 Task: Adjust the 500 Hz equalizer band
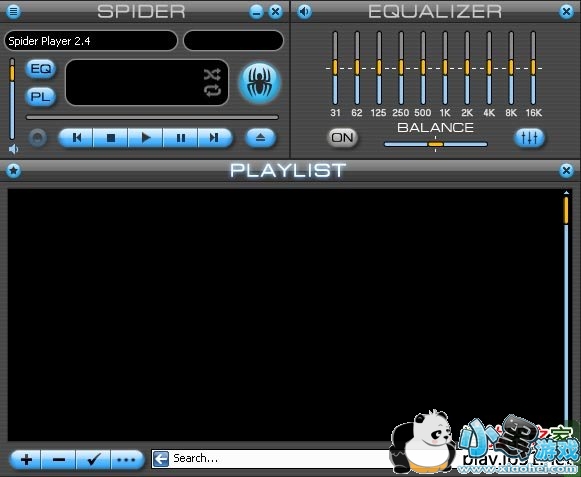pos(423,68)
